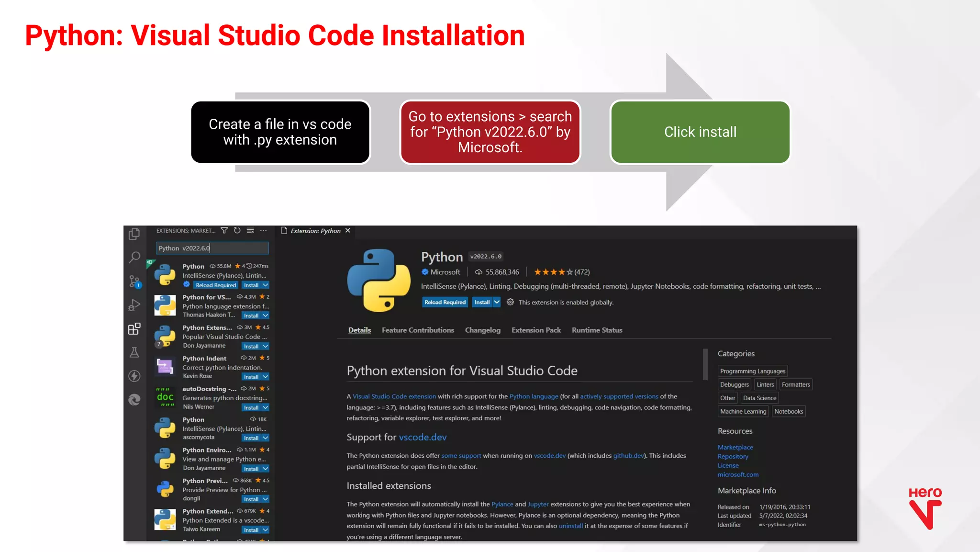Open the vscode.dev heading link
Screen dimensions: 980x552
tap(423, 437)
